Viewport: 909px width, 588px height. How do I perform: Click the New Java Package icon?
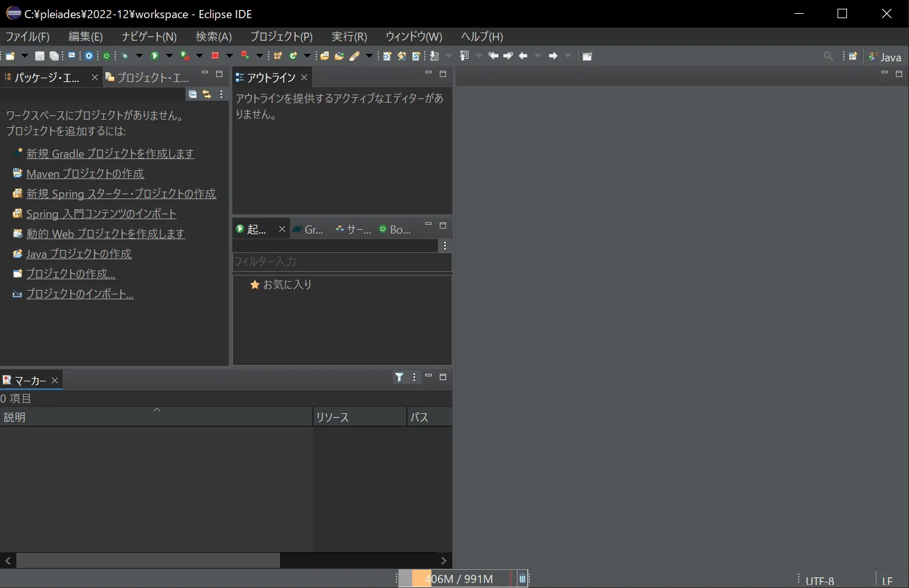[x=278, y=56]
